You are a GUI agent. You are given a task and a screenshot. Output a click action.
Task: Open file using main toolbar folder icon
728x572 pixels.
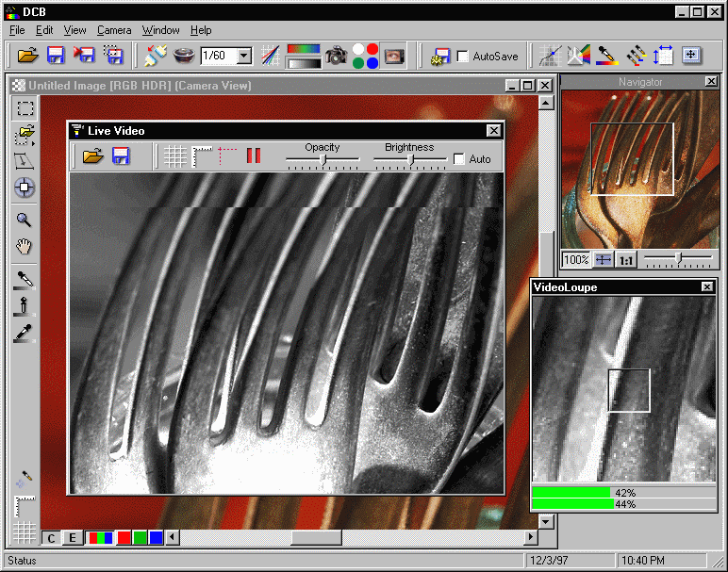pyautogui.click(x=28, y=56)
